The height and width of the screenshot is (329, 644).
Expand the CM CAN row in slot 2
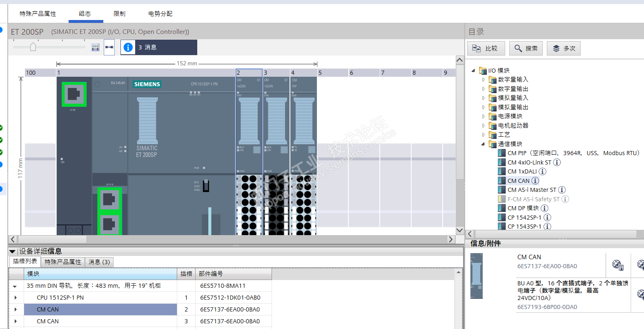[x=16, y=309]
